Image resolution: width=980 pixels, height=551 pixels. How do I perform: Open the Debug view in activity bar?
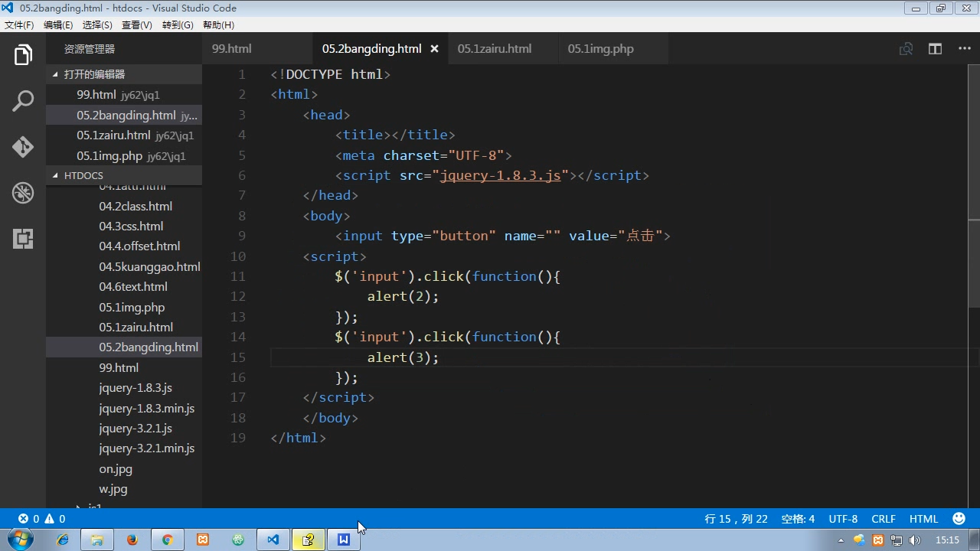pyautogui.click(x=23, y=192)
